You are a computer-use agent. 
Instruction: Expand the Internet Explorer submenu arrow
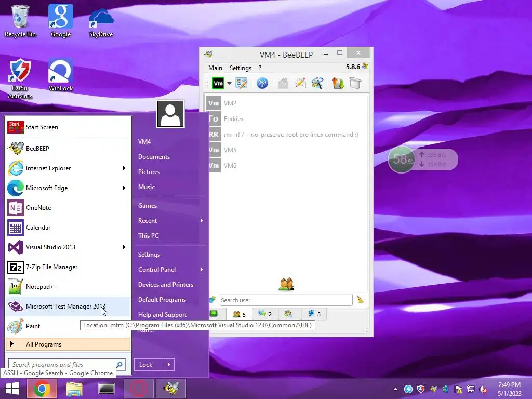click(124, 168)
